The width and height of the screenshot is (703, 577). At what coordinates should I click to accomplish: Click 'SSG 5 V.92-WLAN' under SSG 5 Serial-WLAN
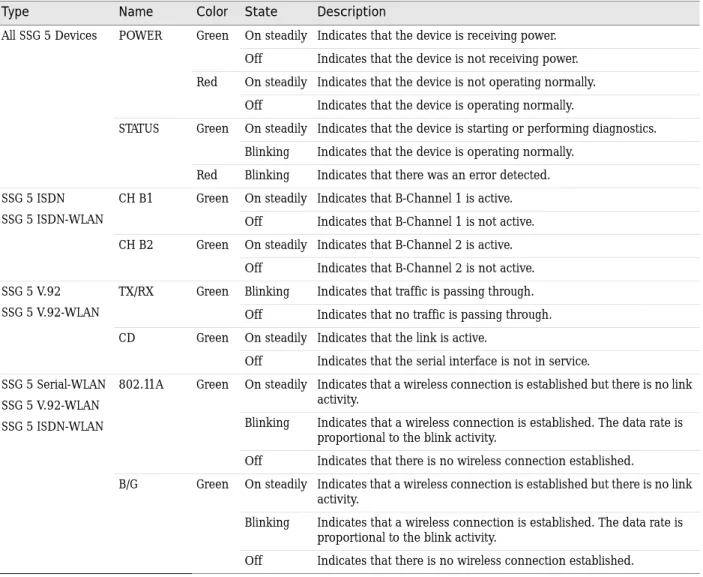click(50, 406)
